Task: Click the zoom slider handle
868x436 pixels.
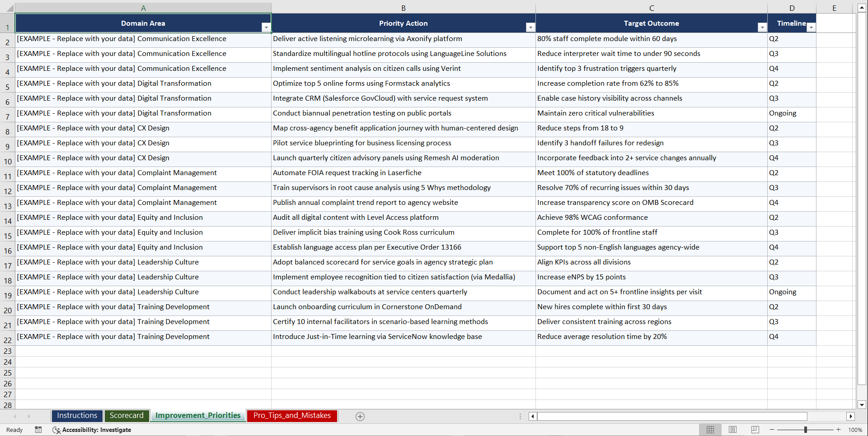Action: 806,430
